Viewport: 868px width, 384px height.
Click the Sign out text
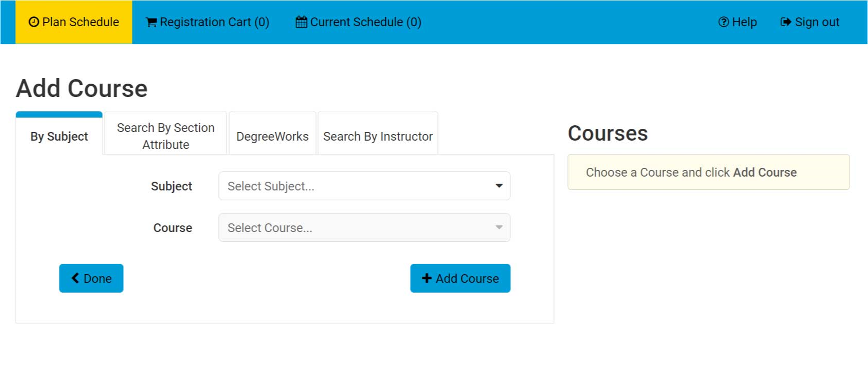pos(817,22)
